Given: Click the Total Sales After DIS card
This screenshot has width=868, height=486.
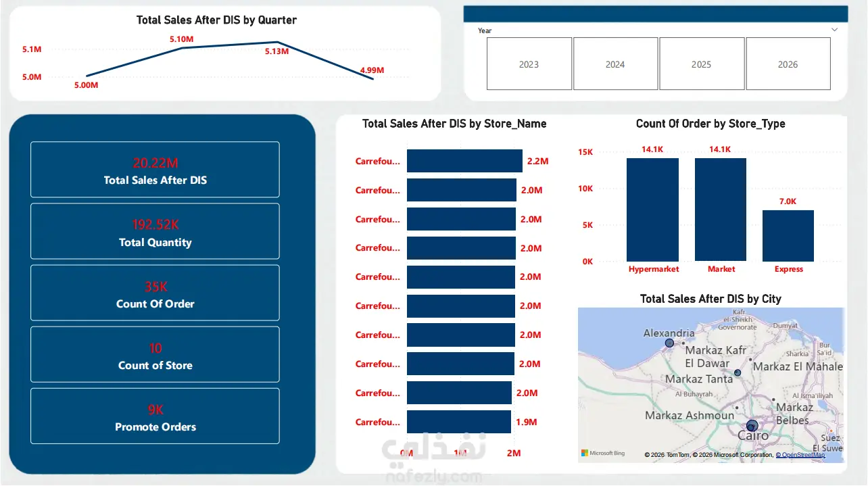Looking at the screenshot, I should tap(155, 170).
